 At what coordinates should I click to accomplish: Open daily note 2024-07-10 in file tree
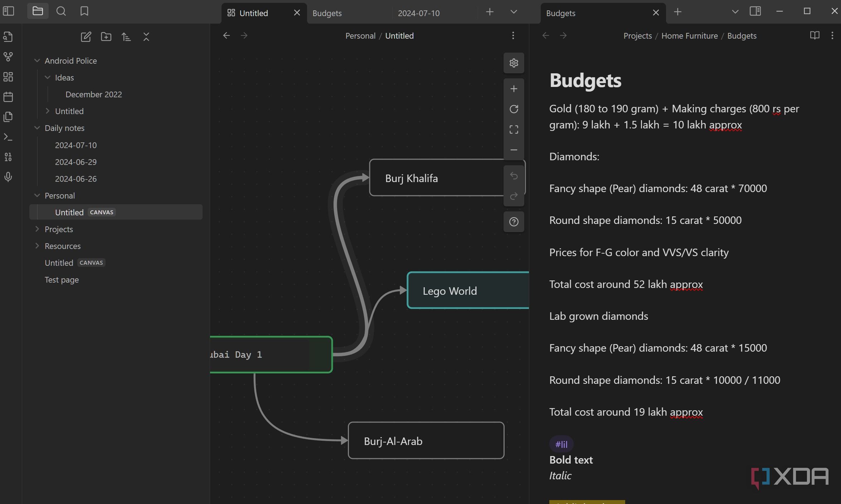76,145
